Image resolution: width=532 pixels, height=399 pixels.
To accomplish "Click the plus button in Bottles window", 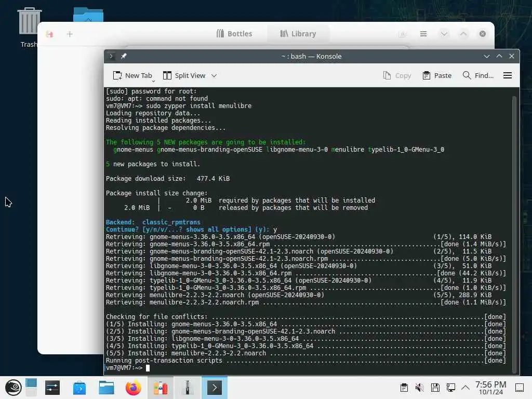I will (70, 34).
